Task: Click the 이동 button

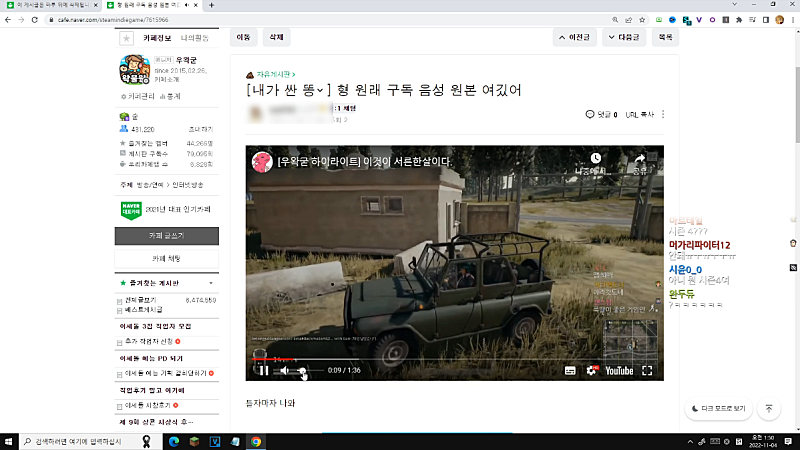Action: coord(243,37)
